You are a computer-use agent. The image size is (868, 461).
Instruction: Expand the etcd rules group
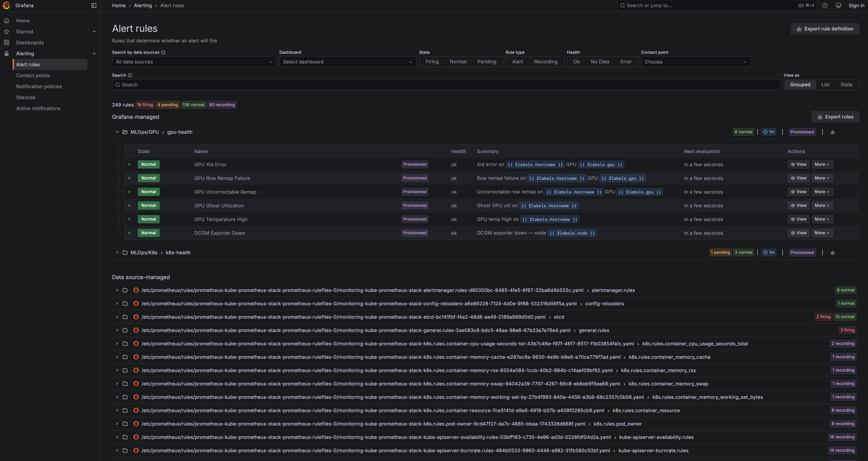point(117,317)
